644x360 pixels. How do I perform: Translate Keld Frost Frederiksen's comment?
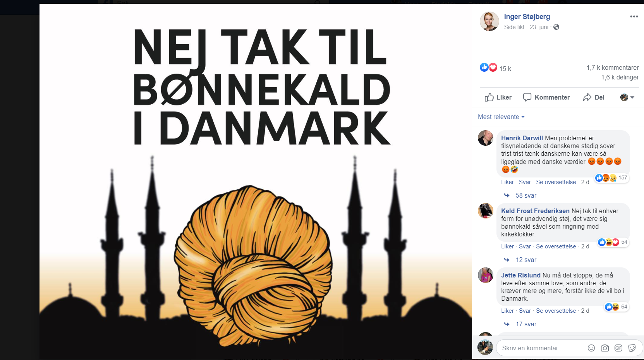click(x=556, y=246)
